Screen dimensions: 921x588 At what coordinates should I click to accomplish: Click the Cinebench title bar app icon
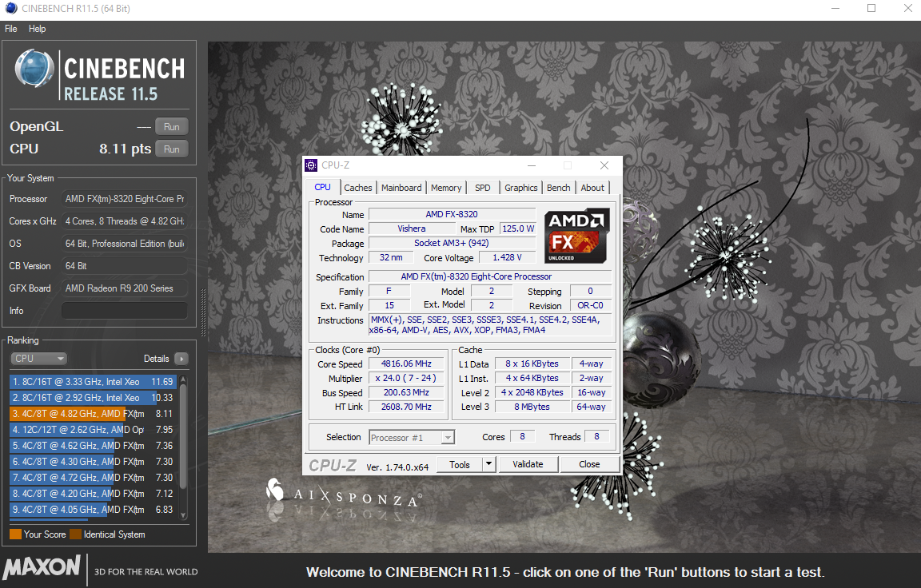click(x=11, y=8)
